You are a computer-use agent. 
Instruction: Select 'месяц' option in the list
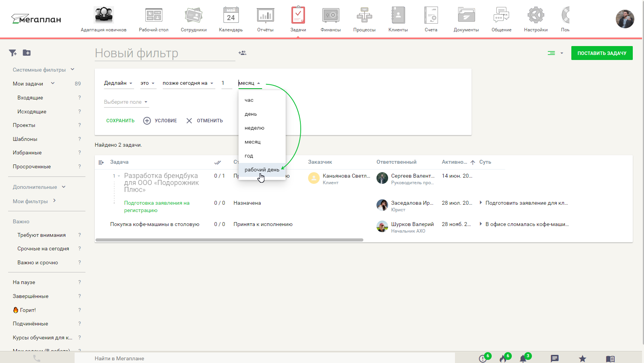coord(262,142)
